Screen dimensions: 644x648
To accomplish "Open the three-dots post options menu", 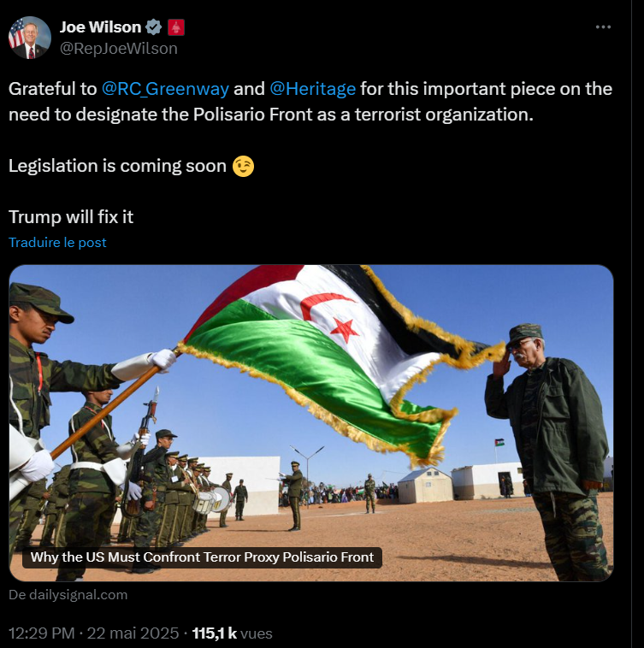I will pos(603,27).
